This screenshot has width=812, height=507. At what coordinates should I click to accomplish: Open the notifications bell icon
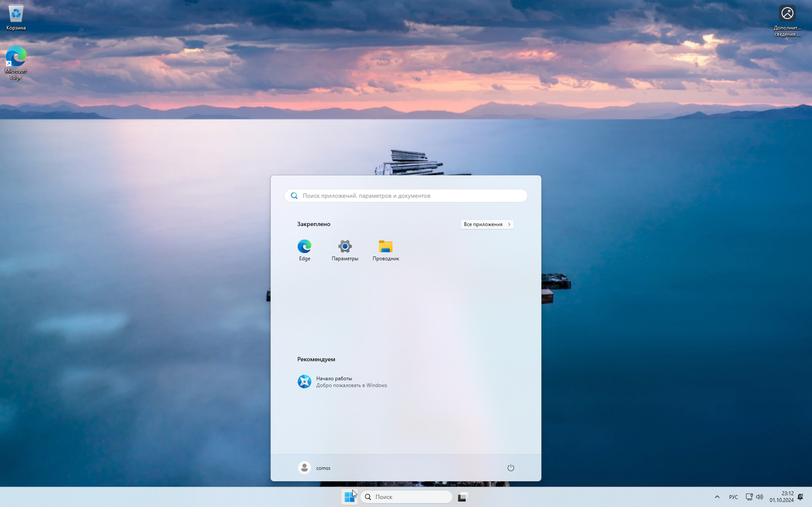[801, 497]
